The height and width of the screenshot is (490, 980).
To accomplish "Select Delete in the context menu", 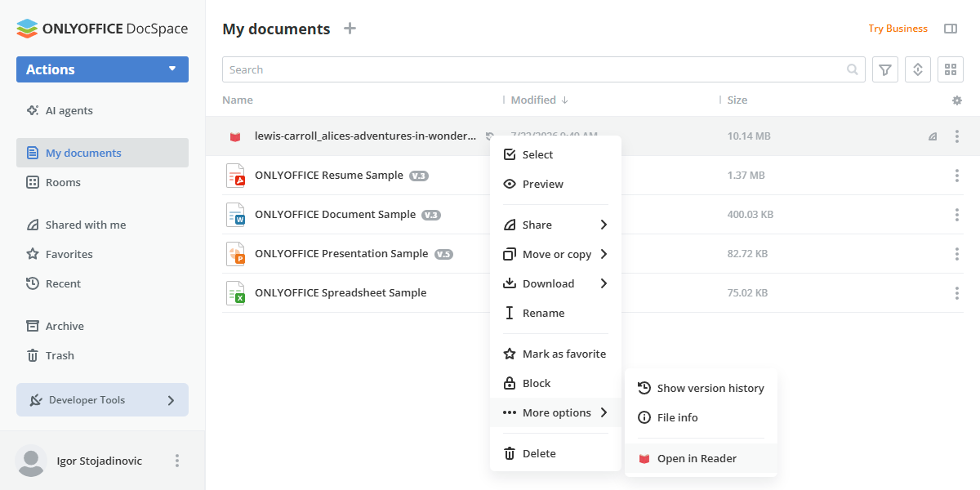I will point(555,453).
